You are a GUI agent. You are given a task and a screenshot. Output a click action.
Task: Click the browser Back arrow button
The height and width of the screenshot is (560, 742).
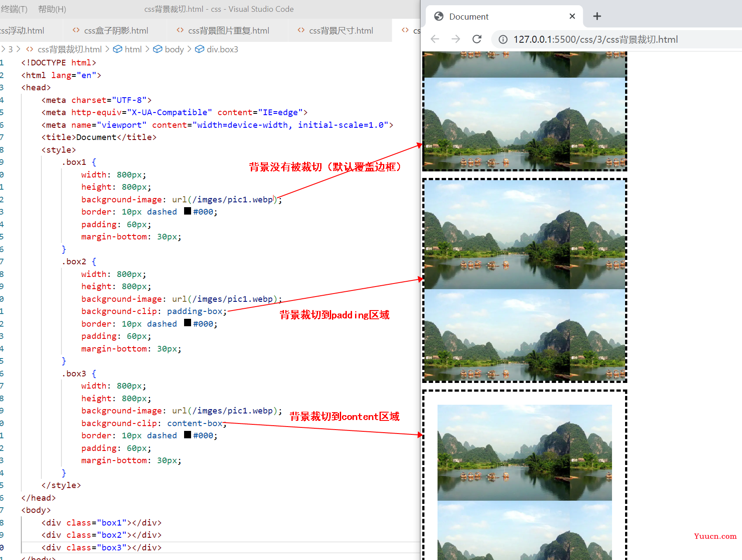(x=434, y=39)
